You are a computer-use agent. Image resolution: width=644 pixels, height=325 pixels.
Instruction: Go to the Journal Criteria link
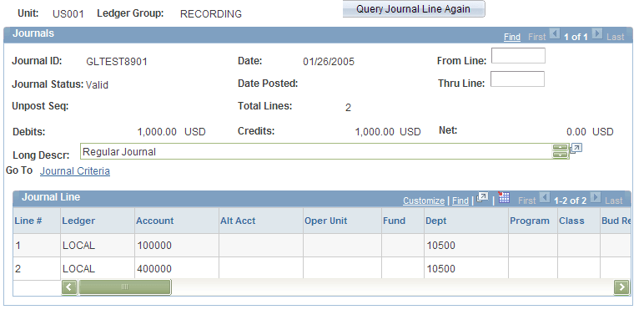click(x=75, y=171)
